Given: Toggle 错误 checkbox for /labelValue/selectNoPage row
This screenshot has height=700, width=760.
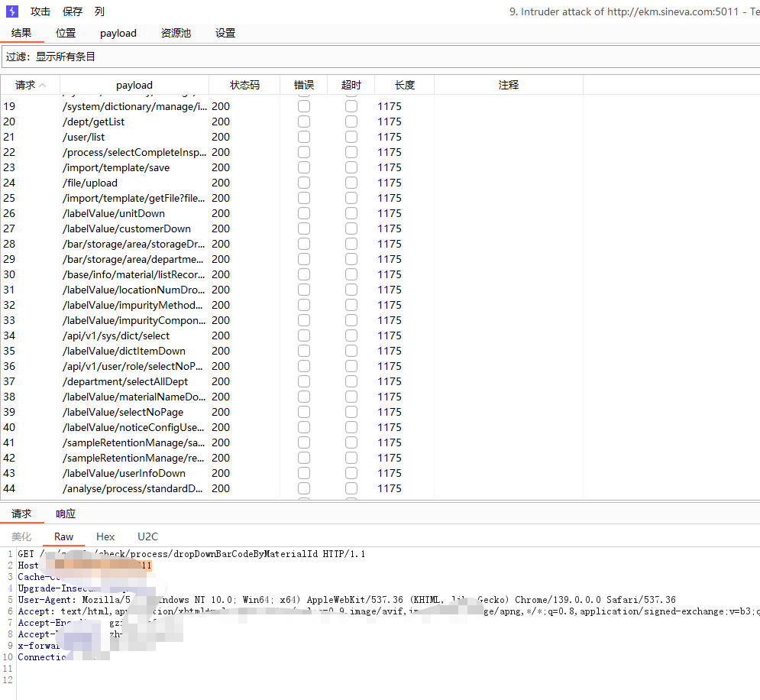Looking at the screenshot, I should point(304,412).
